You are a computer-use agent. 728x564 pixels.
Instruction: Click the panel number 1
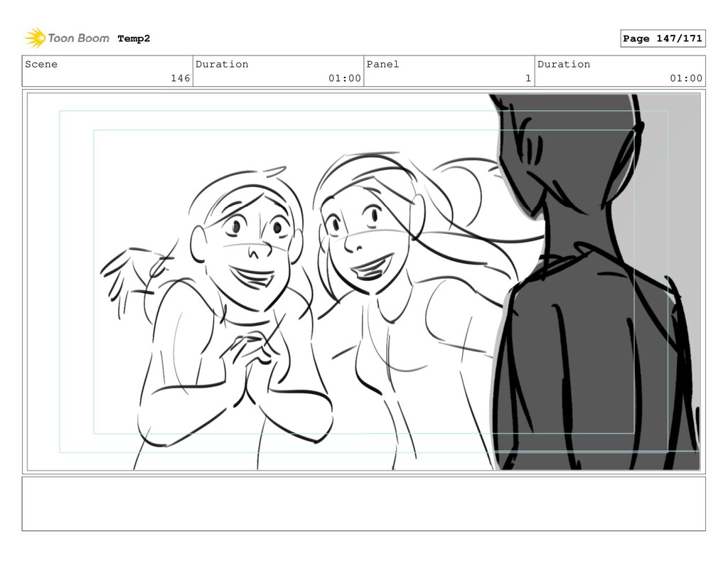click(528, 78)
